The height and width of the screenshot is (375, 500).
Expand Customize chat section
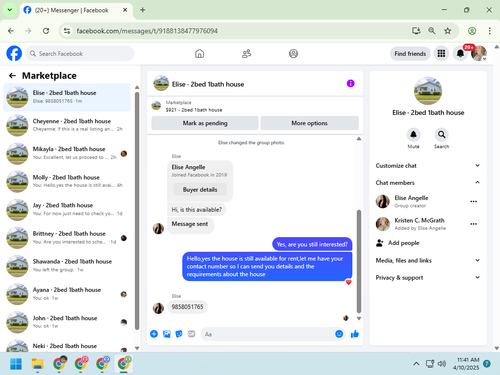[428, 166]
